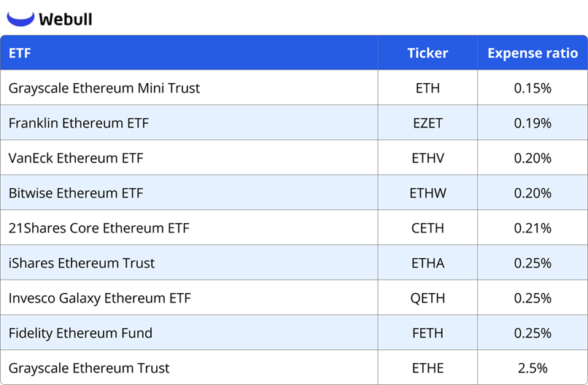Select Grayscale Ethereum Mini Trust row name

pyautogui.click(x=104, y=88)
